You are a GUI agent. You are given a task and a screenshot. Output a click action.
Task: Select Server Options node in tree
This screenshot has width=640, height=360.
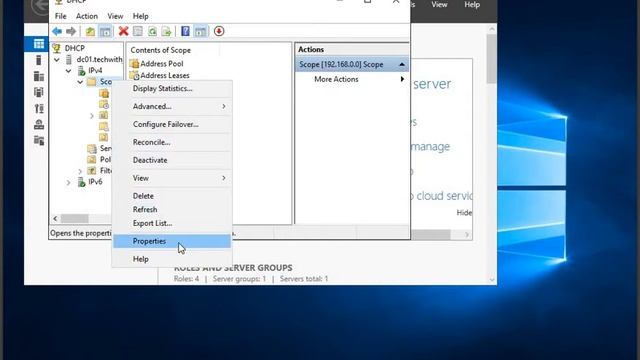[x=100, y=149]
